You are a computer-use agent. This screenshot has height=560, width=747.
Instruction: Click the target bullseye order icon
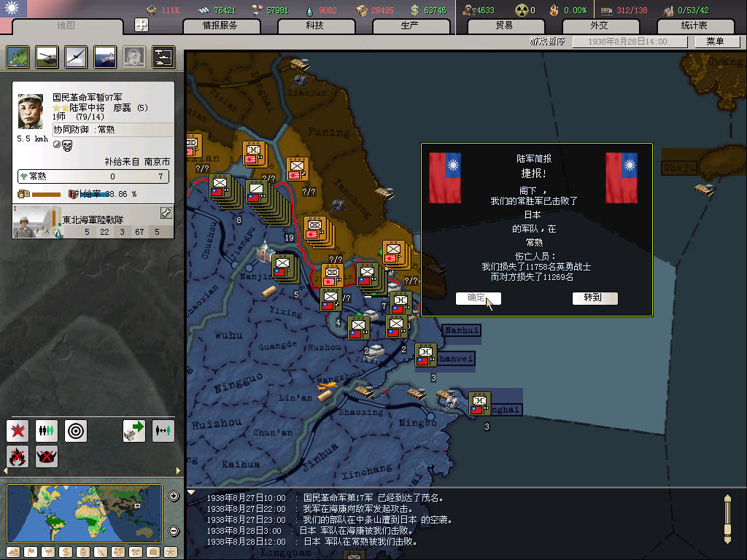coord(76,431)
